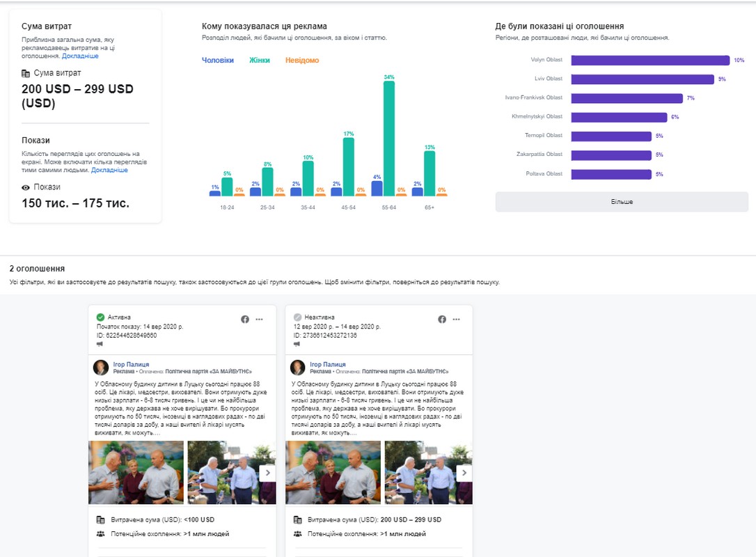Image resolution: width=756 pixels, height=557 pixels.
Task: Advance the active ad's image carousel with the arrow
Action: click(x=268, y=473)
